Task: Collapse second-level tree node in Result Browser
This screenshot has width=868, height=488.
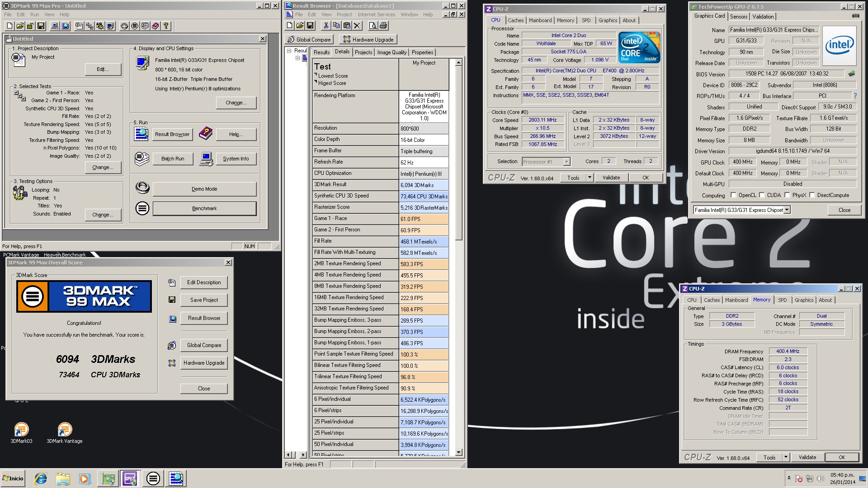Action: (x=297, y=58)
